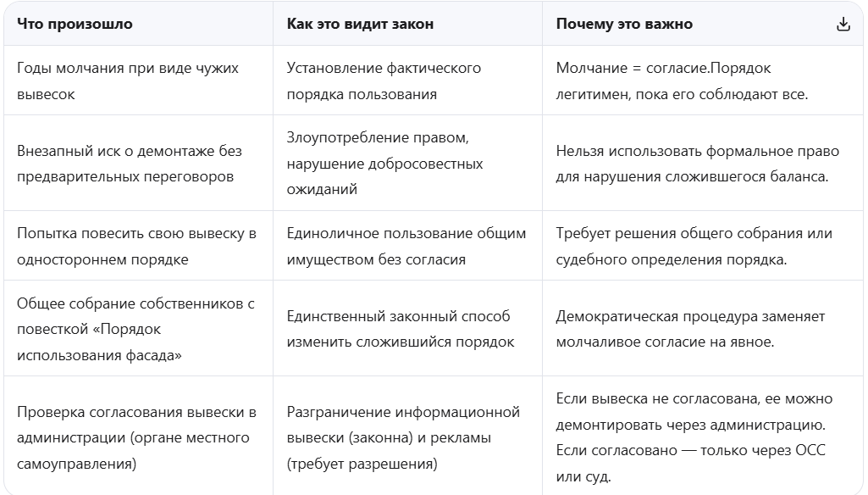Click the cell 'Если вывеска не согласована'
The image size is (868, 495).
(x=703, y=436)
